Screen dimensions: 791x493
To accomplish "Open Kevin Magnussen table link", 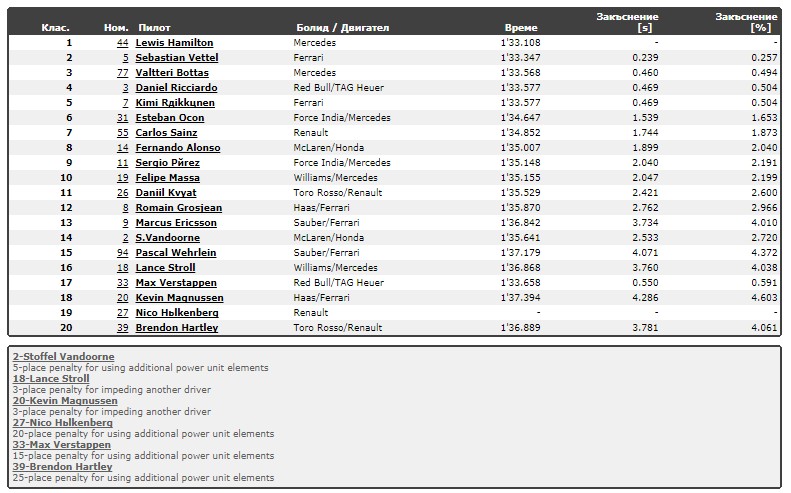I will point(179,298).
